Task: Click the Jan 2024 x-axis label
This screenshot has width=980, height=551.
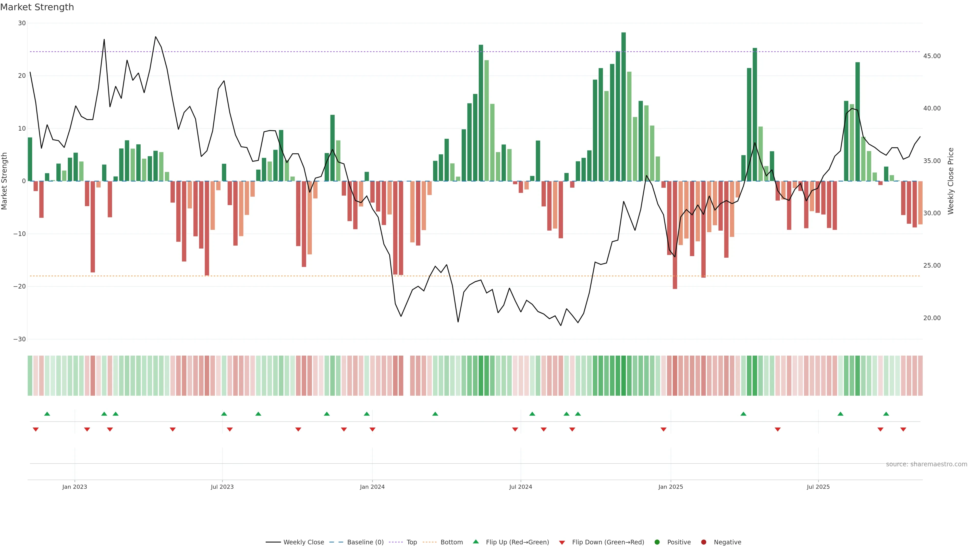Action: tap(372, 487)
